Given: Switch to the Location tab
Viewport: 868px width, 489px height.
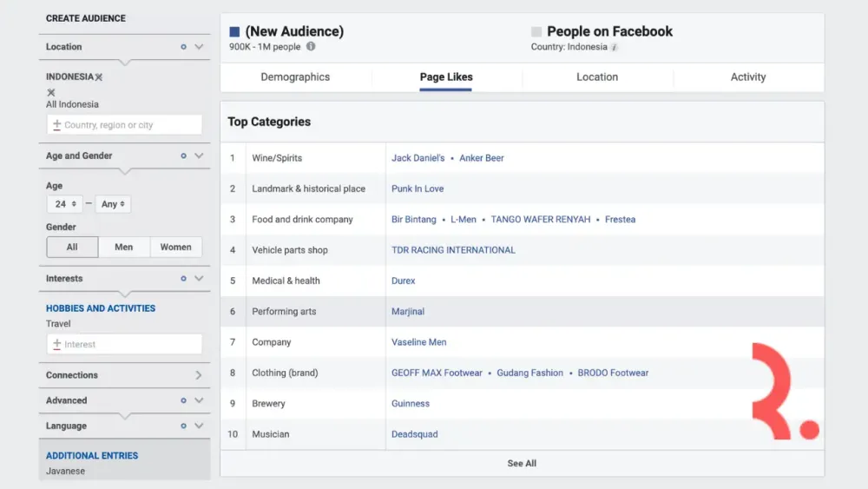Looking at the screenshot, I should click(x=597, y=77).
